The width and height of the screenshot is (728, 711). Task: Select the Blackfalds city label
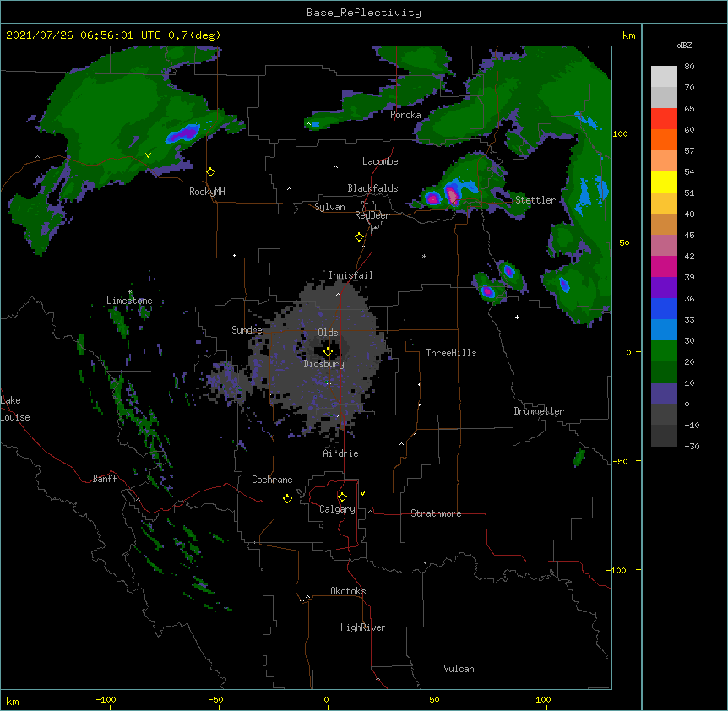372,188
